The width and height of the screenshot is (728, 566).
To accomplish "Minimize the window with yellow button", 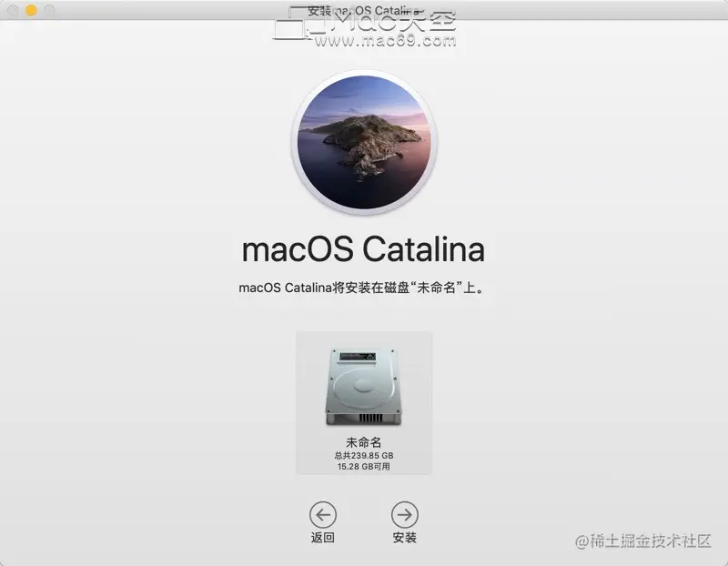I will 31,10.
